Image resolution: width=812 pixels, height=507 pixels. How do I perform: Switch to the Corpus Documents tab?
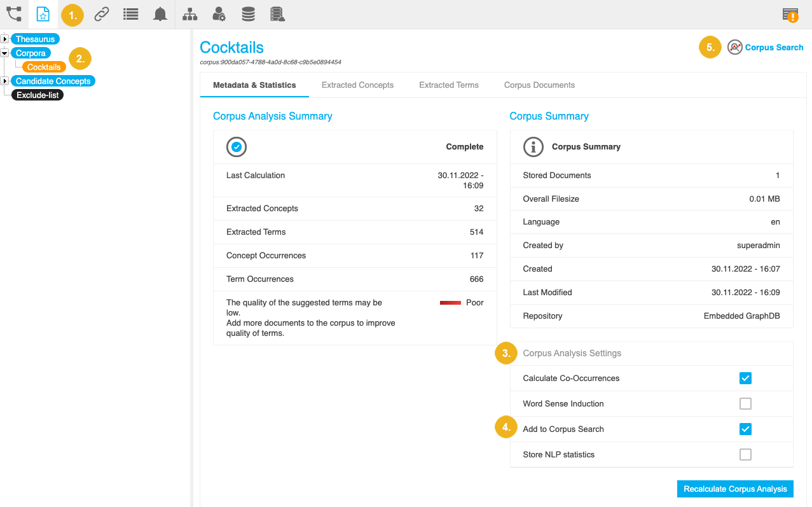coord(539,85)
